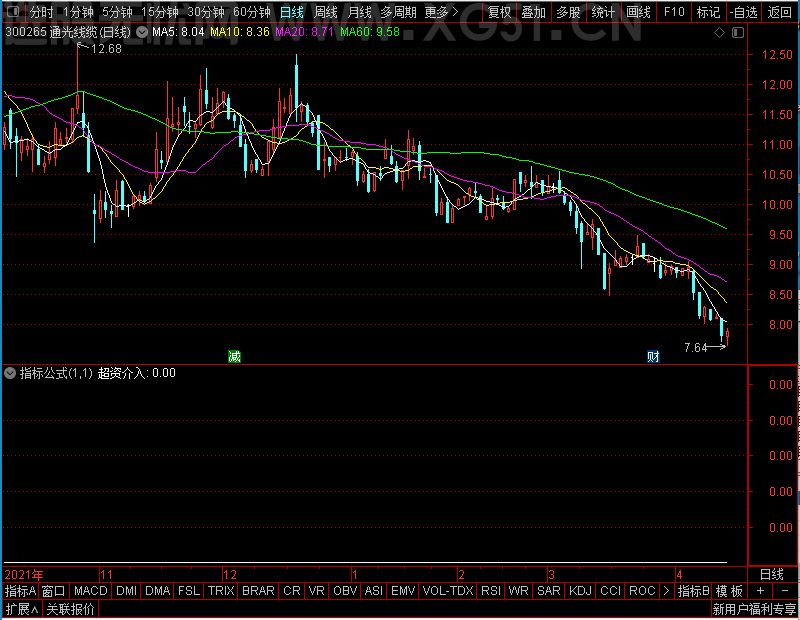The image size is (800, 620).
Task: Switch indicator to CR
Action: [292, 591]
